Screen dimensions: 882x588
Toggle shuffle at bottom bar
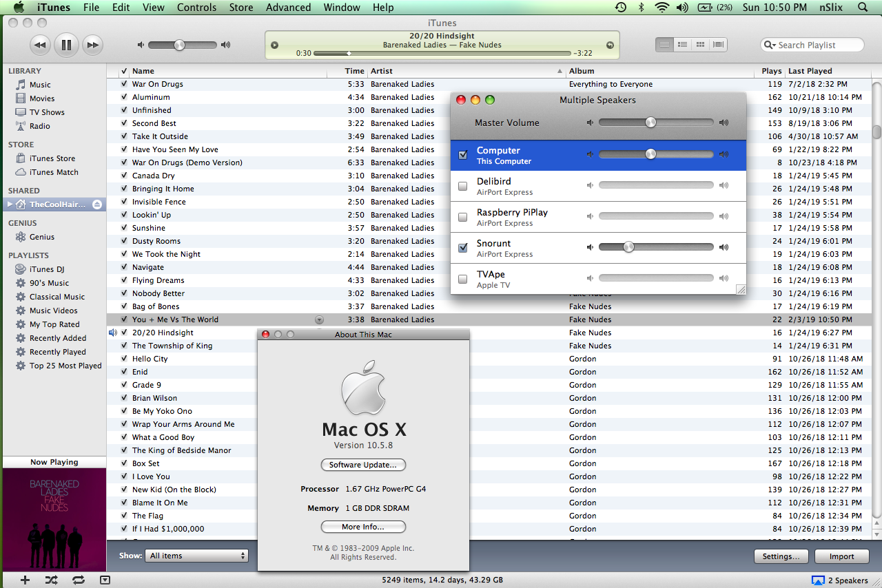tap(51, 580)
